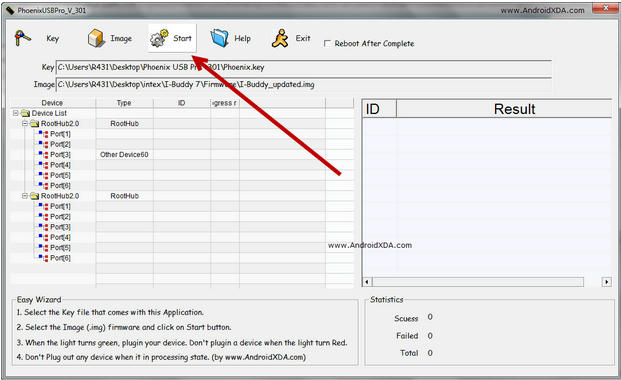Click the Exit button label
Screen dimensions: 621x380
coord(303,38)
